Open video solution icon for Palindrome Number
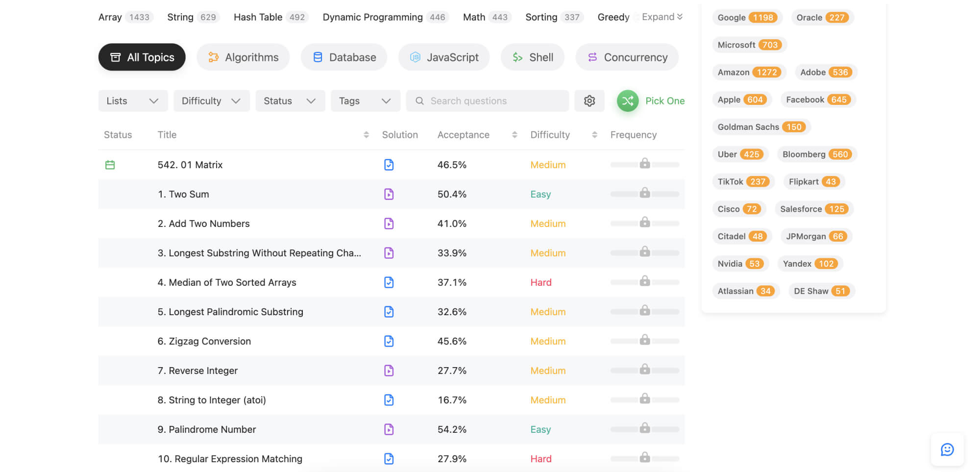 (x=389, y=429)
